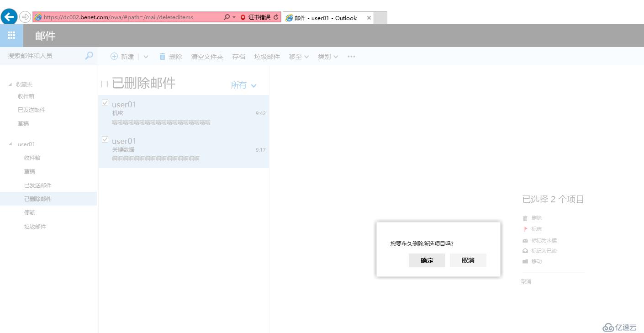
Task: Open 草稿 under user01
Action: tap(30, 172)
